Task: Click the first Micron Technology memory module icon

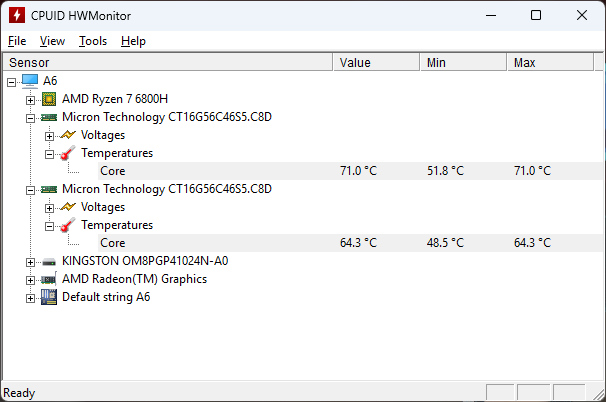Action: coord(48,117)
